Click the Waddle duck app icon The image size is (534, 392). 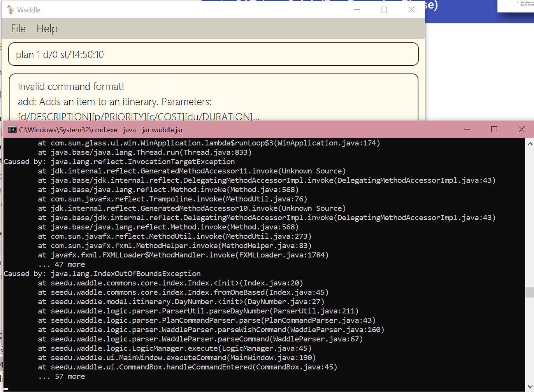pos(11,10)
